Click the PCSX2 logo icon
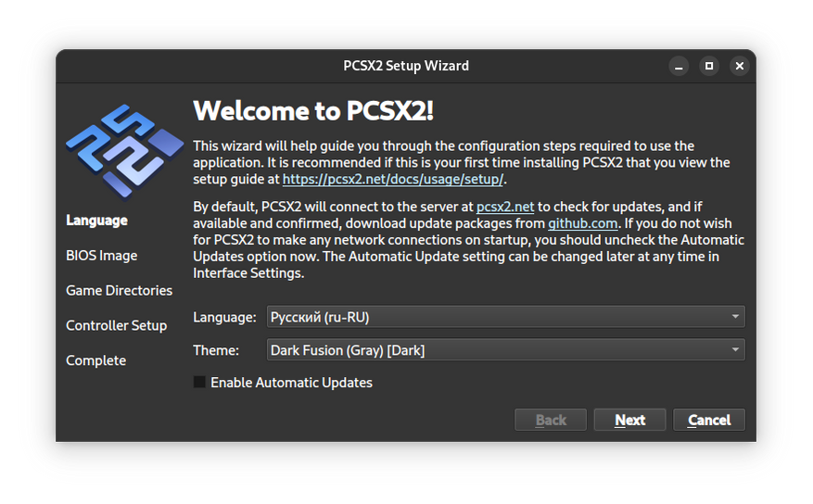The height and width of the screenshot is (504, 813). [x=124, y=151]
